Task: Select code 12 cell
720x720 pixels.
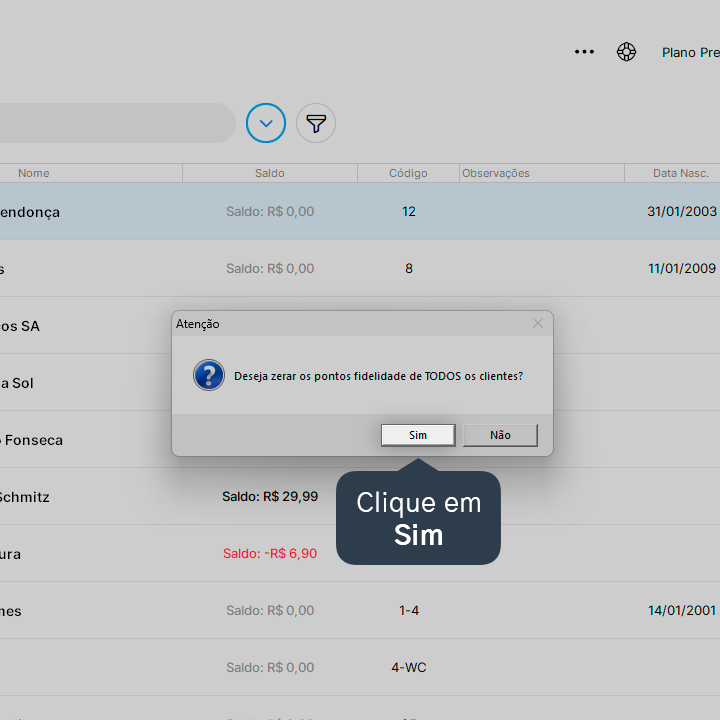Action: [x=409, y=211]
